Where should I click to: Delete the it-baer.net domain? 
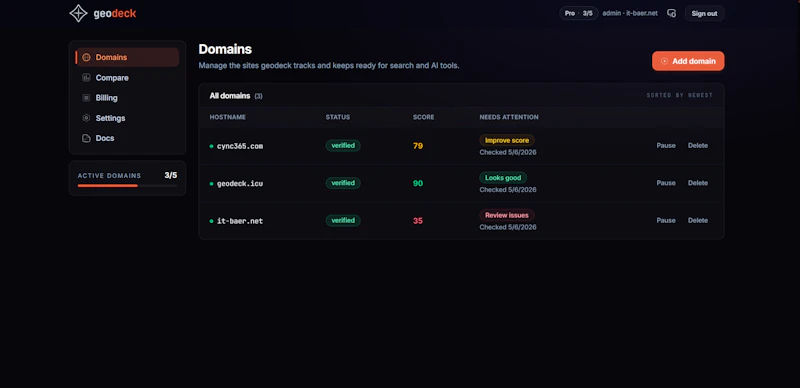tap(697, 221)
